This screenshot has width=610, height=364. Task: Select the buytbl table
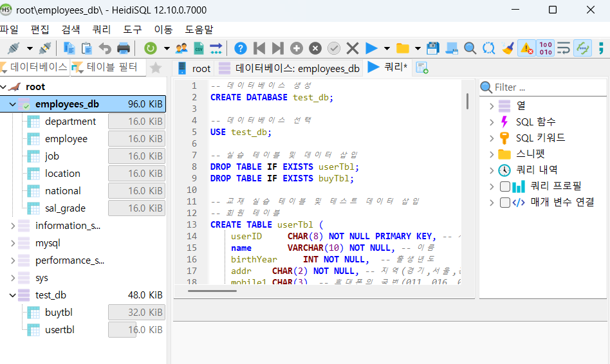pos(59,313)
